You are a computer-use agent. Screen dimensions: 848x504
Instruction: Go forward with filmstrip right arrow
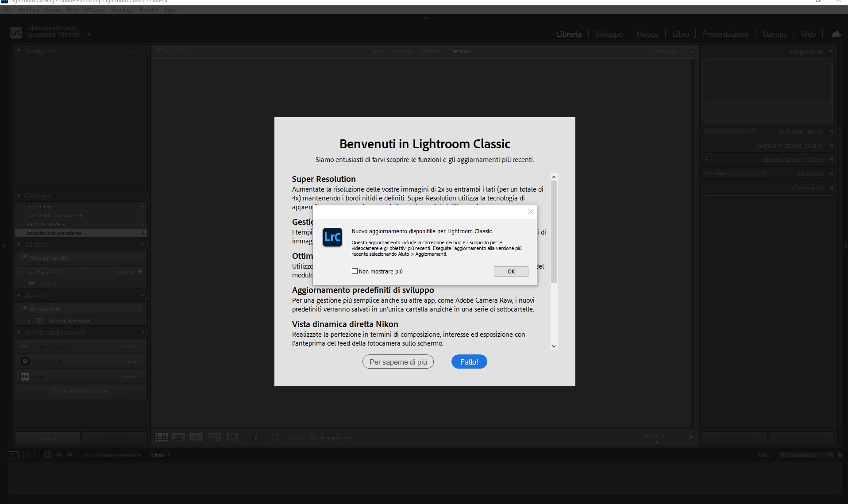tap(69, 455)
